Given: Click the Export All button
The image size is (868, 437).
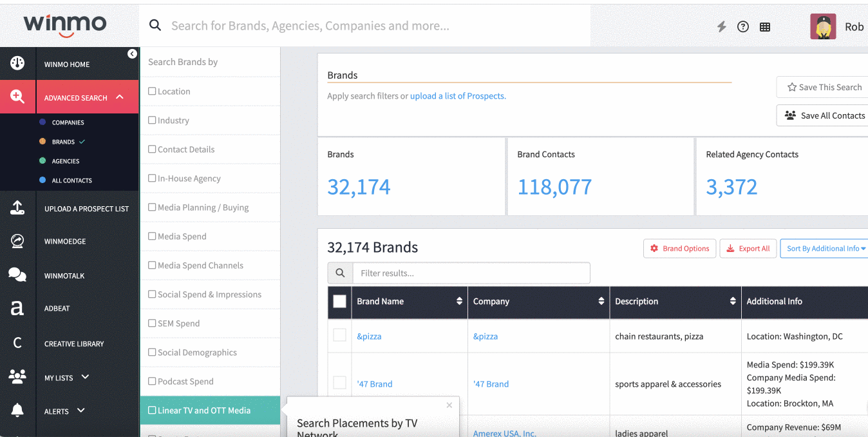Looking at the screenshot, I should 748,248.
